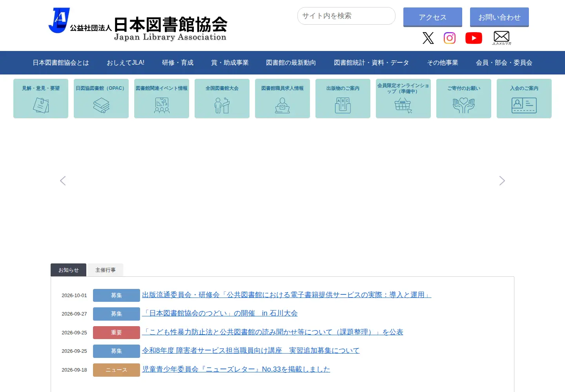Click the 募集 tag beside 令和8年度 link
This screenshot has width=565, height=392.
pos(117,351)
